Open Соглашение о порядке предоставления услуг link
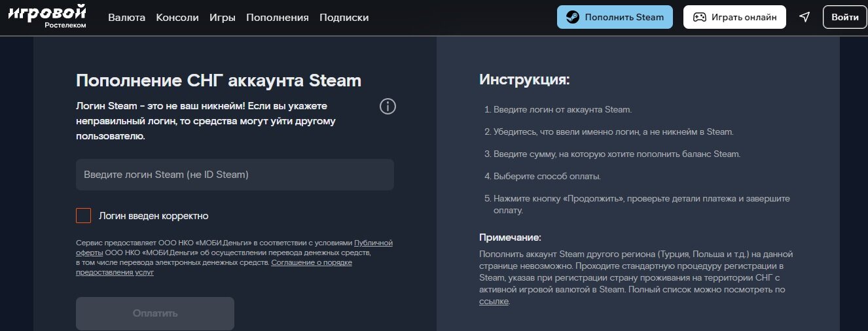 (312, 262)
